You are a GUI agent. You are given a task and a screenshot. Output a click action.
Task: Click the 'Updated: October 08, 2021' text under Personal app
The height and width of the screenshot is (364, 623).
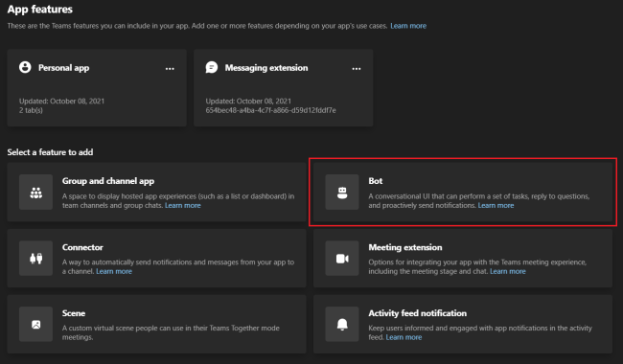click(x=61, y=102)
